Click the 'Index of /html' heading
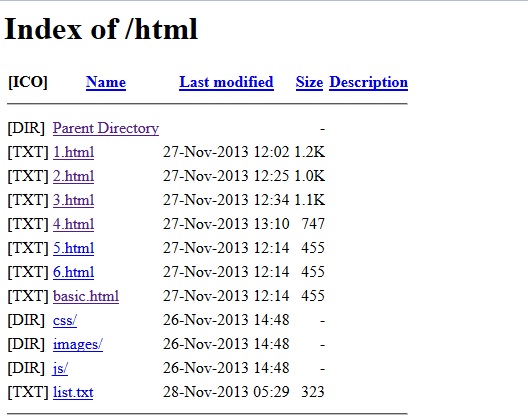The image size is (528, 417). (101, 29)
